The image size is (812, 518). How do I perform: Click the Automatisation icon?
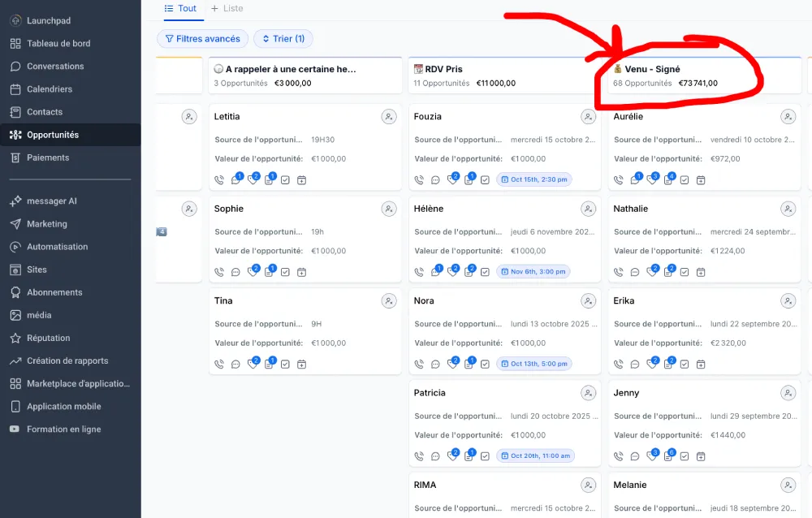pyautogui.click(x=15, y=247)
